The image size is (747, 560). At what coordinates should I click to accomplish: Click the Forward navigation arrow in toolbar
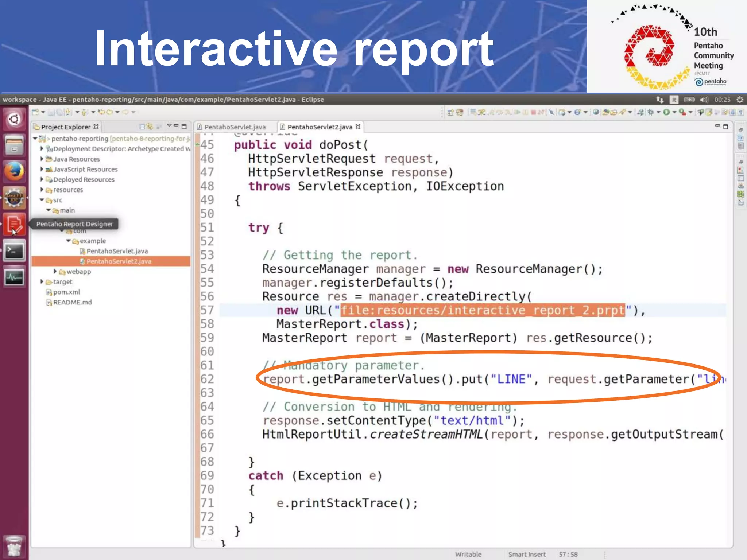point(125,112)
